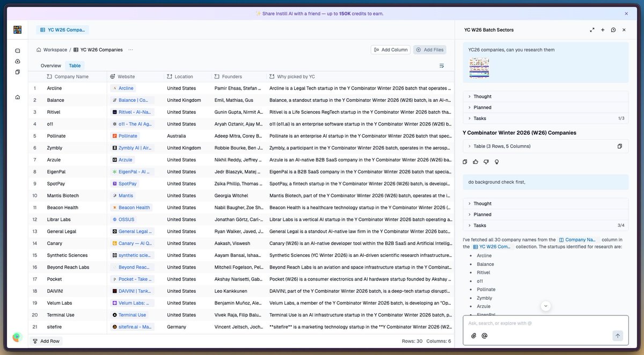
Task: Open the SpotPay website link
Action: click(125, 183)
